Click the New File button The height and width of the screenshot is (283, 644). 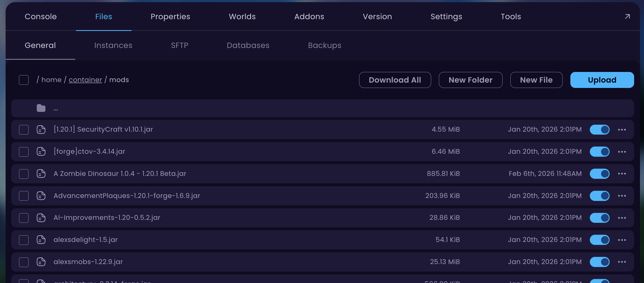click(x=536, y=80)
